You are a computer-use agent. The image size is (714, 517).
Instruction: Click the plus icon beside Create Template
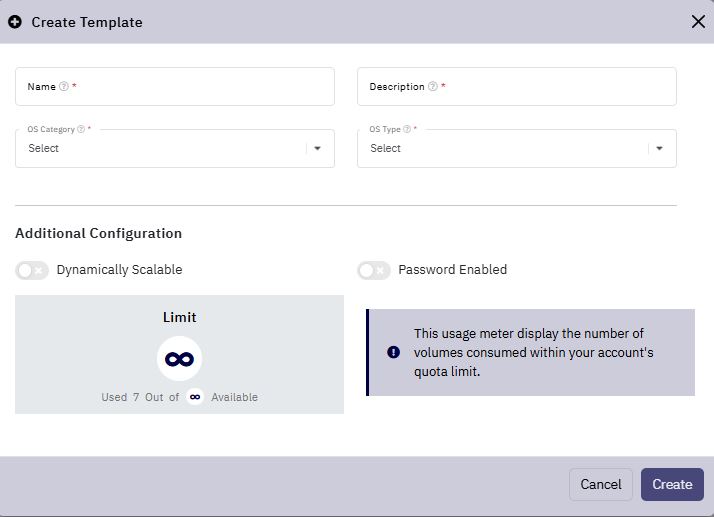coord(15,22)
